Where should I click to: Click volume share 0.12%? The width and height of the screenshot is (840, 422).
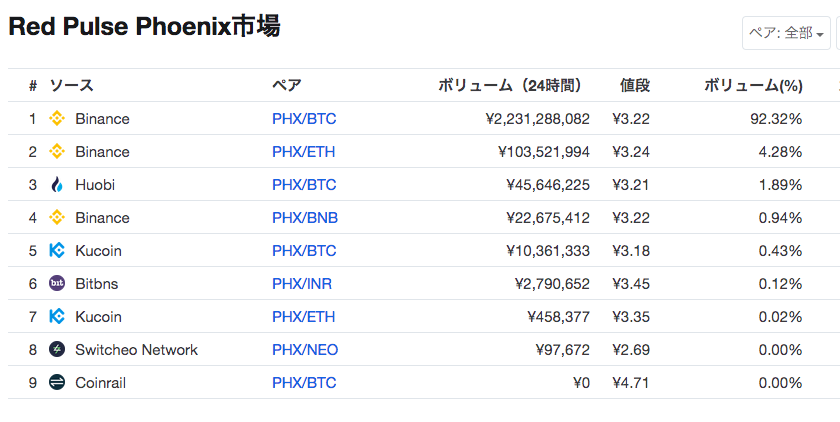click(x=781, y=284)
